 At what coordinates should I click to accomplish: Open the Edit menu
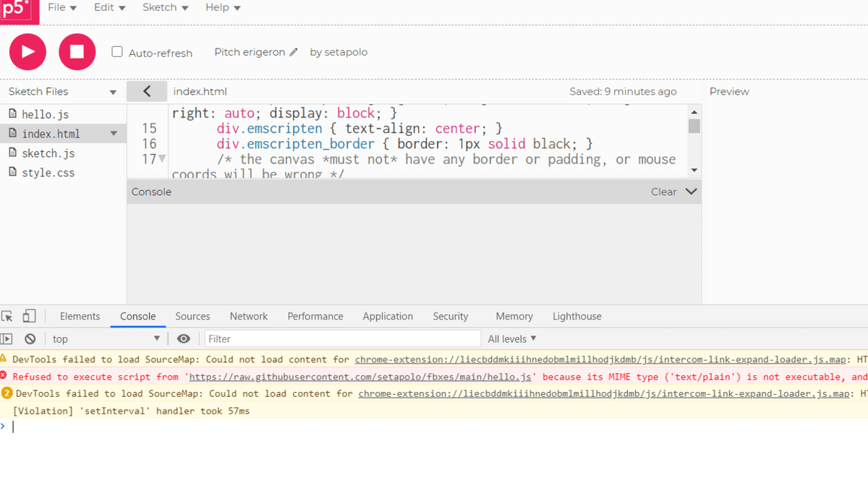pos(109,7)
